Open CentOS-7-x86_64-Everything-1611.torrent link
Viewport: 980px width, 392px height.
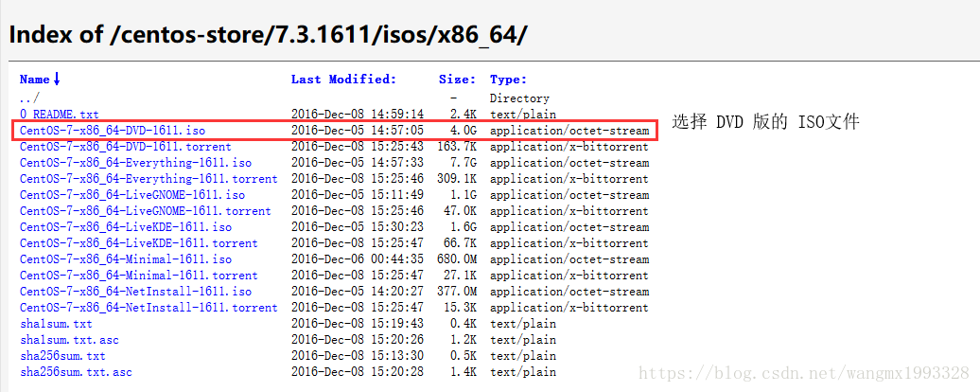pyautogui.click(x=149, y=179)
